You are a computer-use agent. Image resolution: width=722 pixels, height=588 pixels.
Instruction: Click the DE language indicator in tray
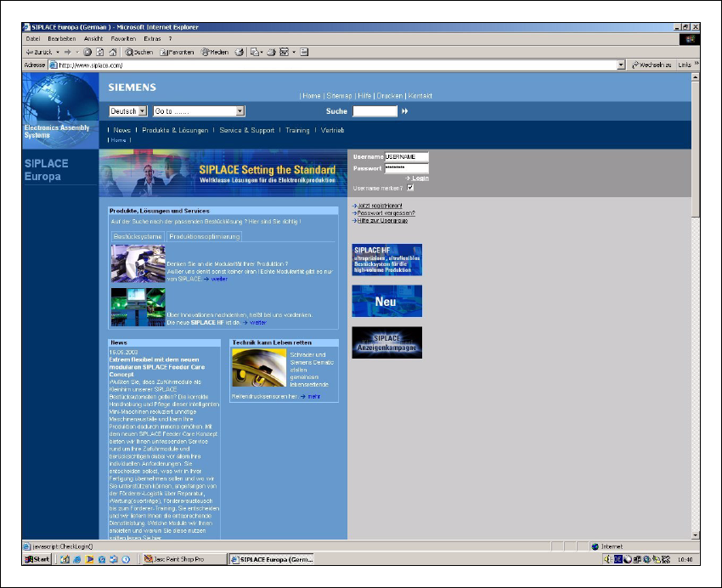point(618,559)
